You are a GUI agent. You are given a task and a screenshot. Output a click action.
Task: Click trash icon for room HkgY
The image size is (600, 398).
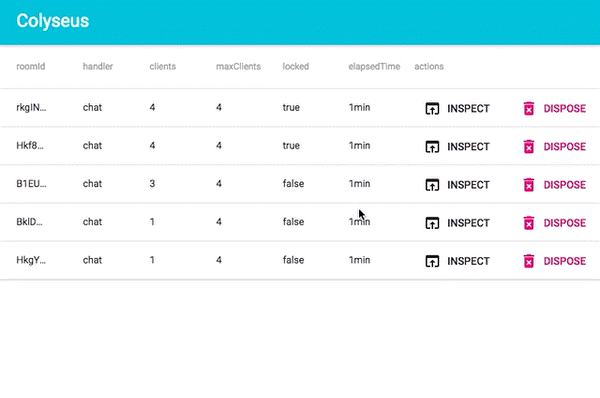click(x=529, y=261)
